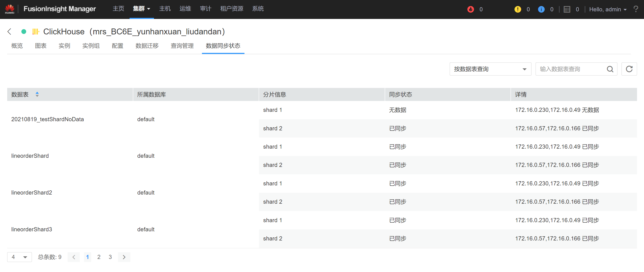The image size is (644, 272).
Task: Click the next page arrow
Action: pos(124,257)
